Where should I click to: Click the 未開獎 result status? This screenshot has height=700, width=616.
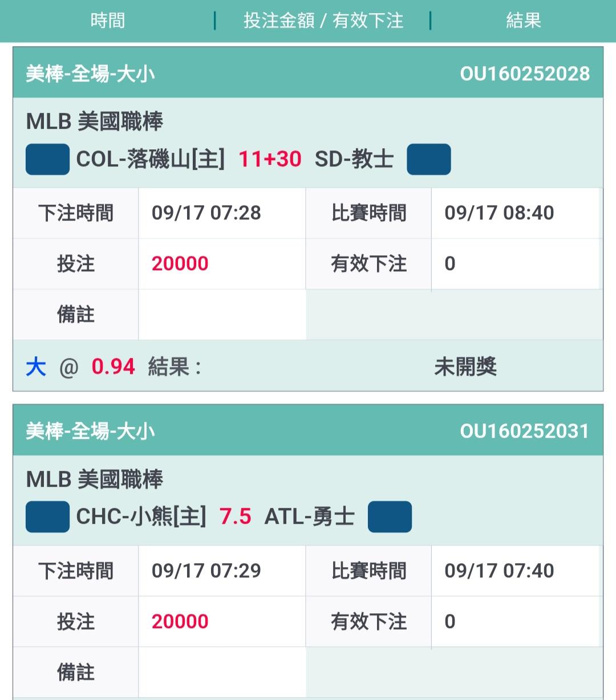coord(465,367)
